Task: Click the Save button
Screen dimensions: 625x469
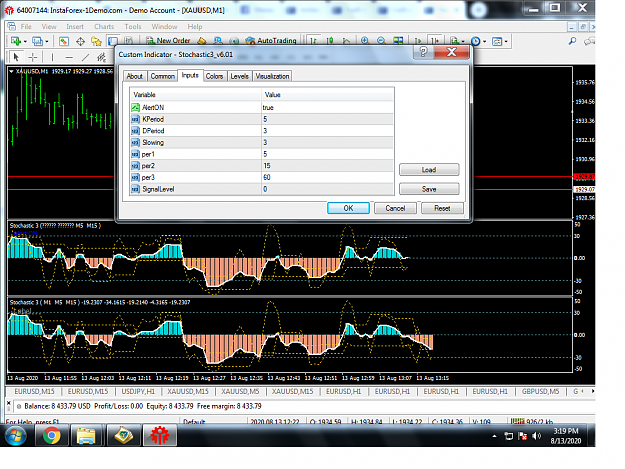Action: tap(429, 189)
